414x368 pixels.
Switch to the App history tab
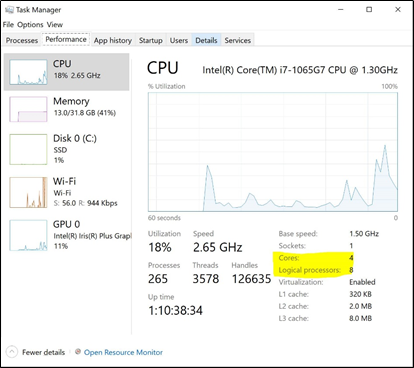point(113,40)
